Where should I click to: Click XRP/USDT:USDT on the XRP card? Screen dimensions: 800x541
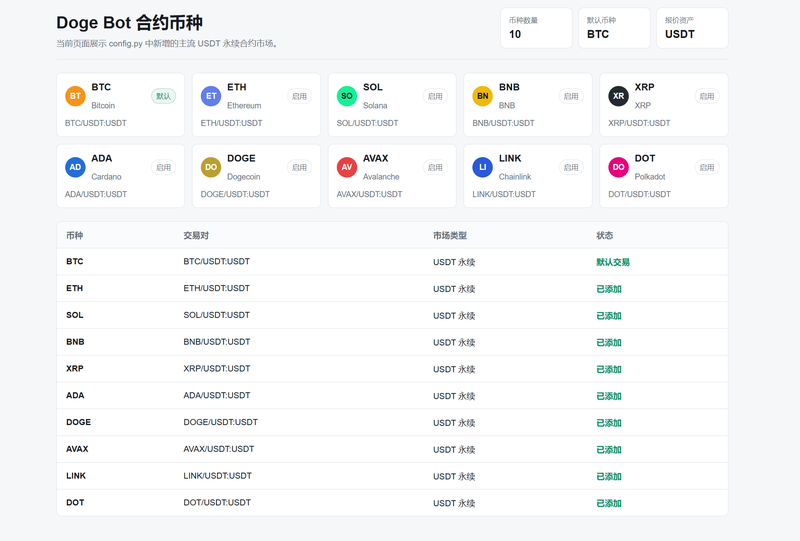(639, 123)
